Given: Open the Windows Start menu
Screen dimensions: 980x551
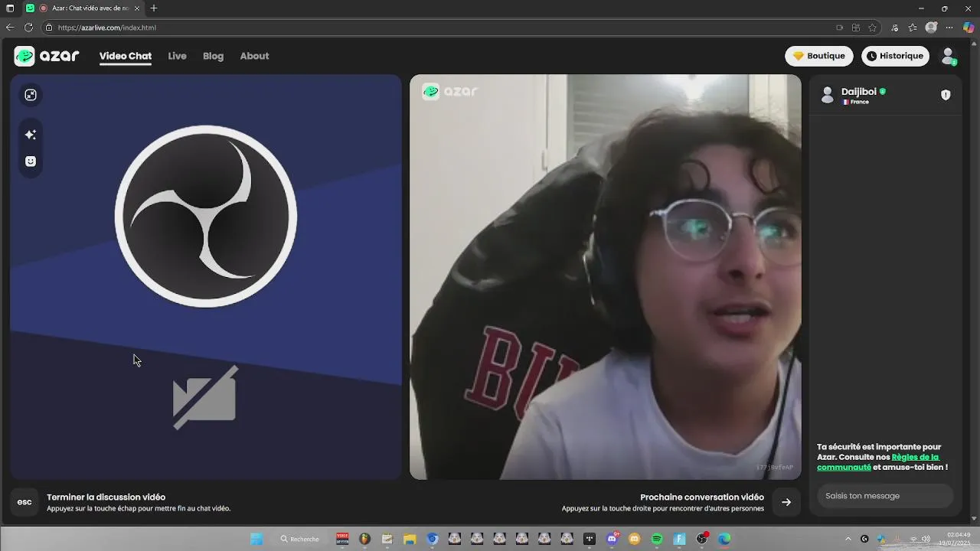Looking at the screenshot, I should (x=257, y=539).
